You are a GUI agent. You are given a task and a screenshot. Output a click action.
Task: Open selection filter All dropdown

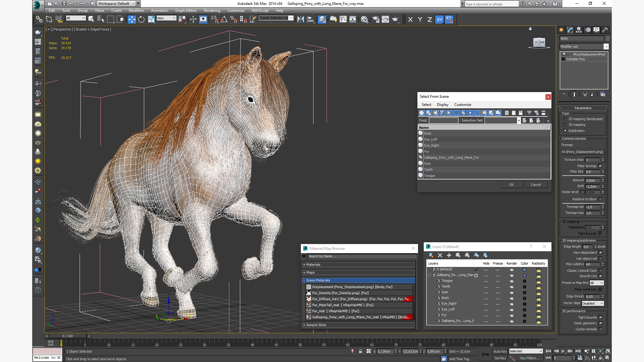coord(76,18)
